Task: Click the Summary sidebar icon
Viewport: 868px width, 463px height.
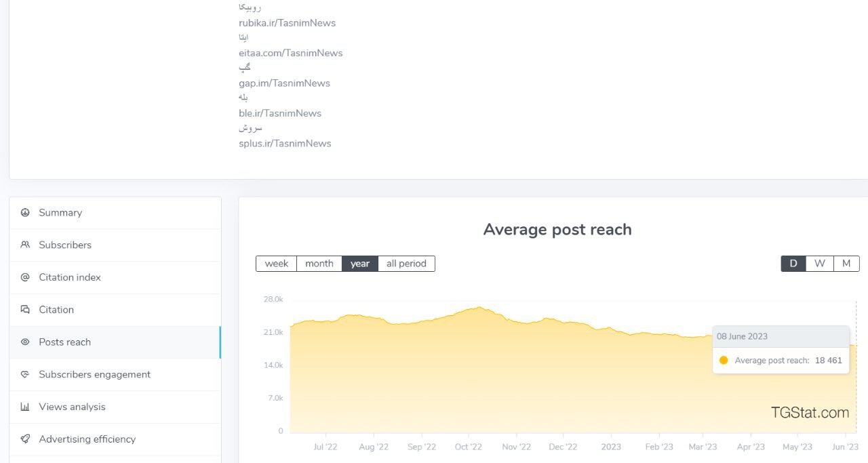Action: pos(25,213)
